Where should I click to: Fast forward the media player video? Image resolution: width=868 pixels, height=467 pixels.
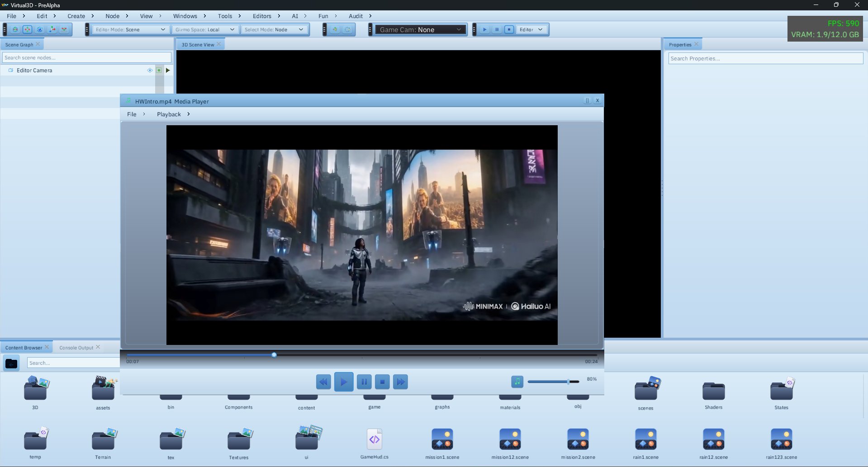coord(401,382)
